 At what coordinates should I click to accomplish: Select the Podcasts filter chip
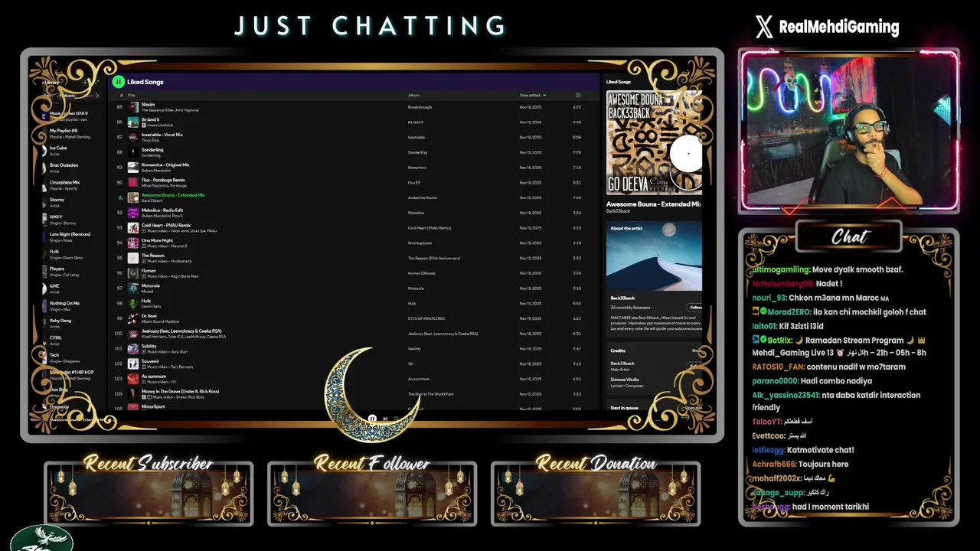pos(67,96)
